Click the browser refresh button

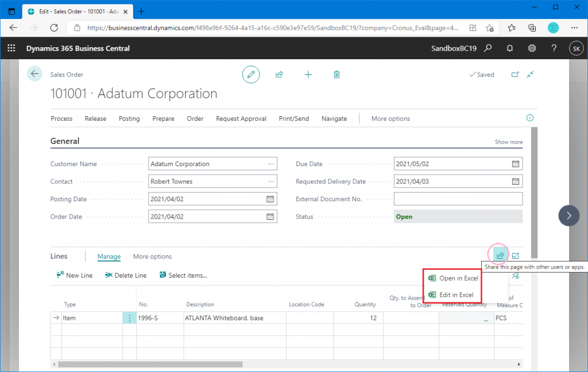coord(54,28)
